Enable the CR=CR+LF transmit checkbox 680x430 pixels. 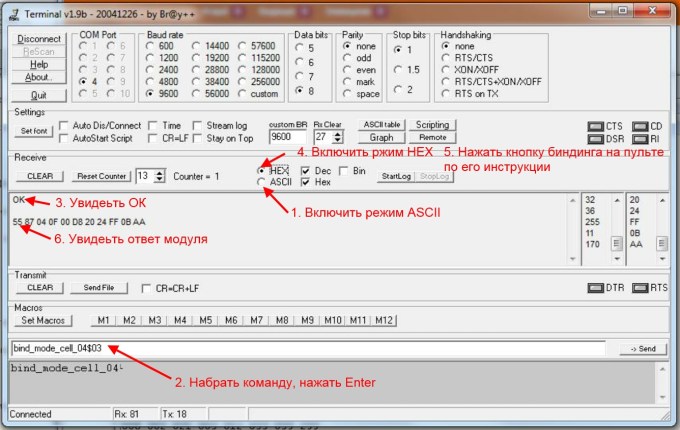click(148, 288)
